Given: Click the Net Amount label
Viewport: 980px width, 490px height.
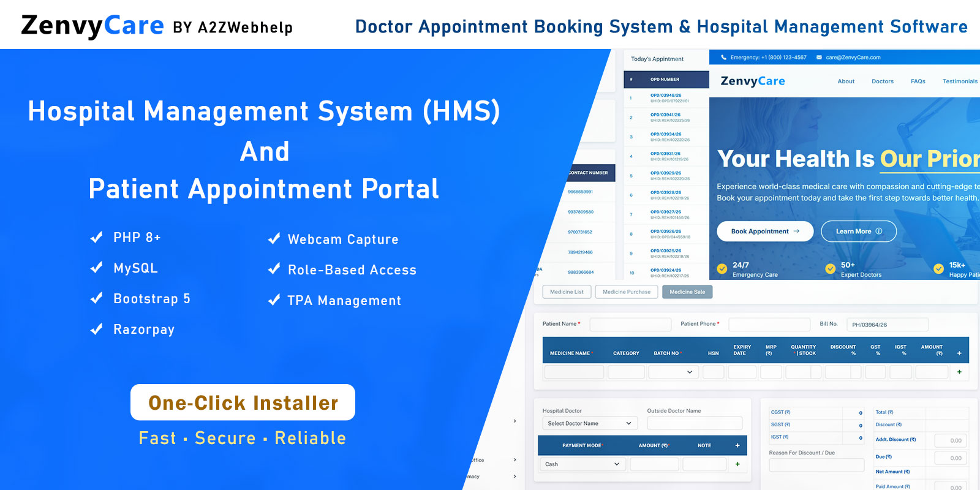Looking at the screenshot, I should coord(892,472).
